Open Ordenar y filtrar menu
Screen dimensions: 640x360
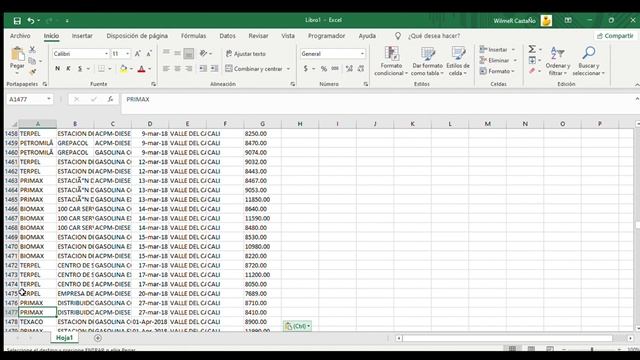click(558, 61)
